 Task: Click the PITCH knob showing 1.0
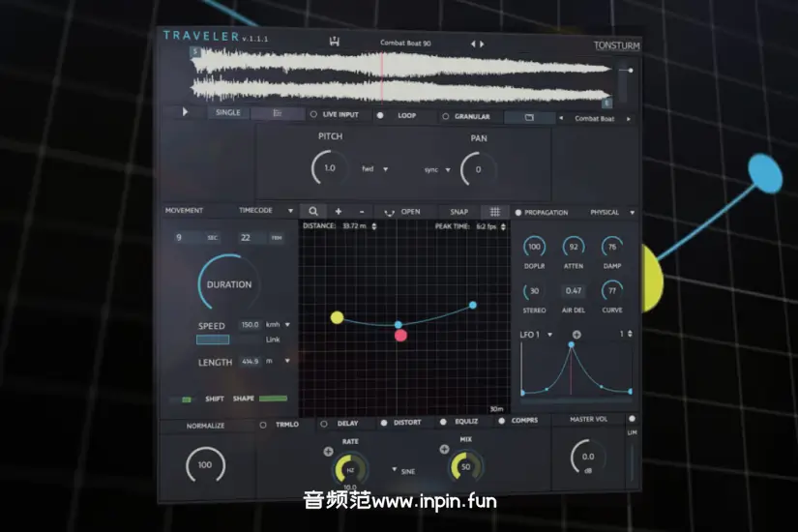329,167
